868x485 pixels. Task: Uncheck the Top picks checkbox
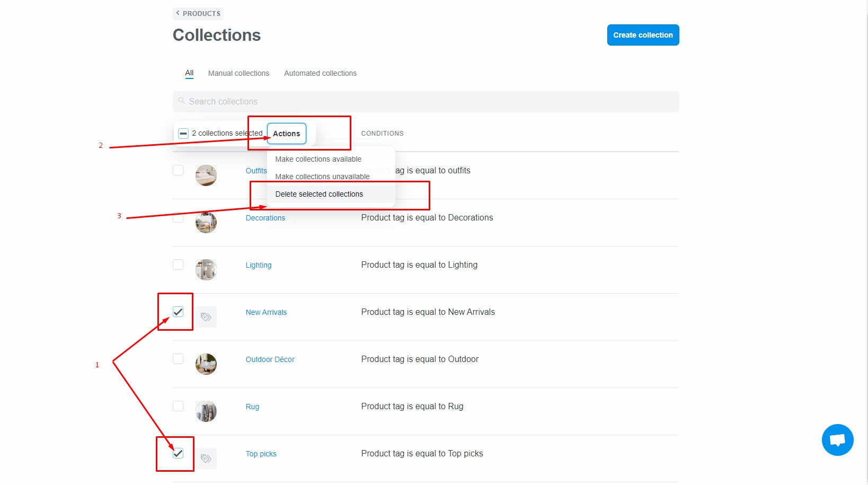click(178, 454)
